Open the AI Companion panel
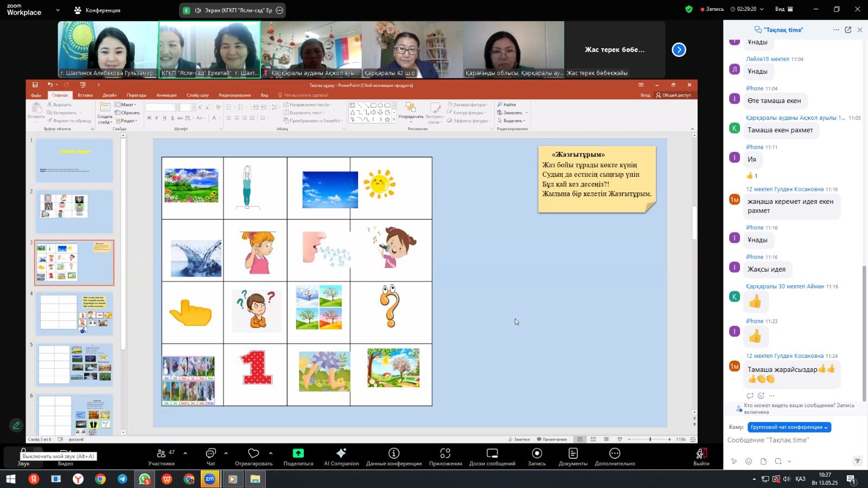Viewport: 868px width, 488px height. point(341,453)
